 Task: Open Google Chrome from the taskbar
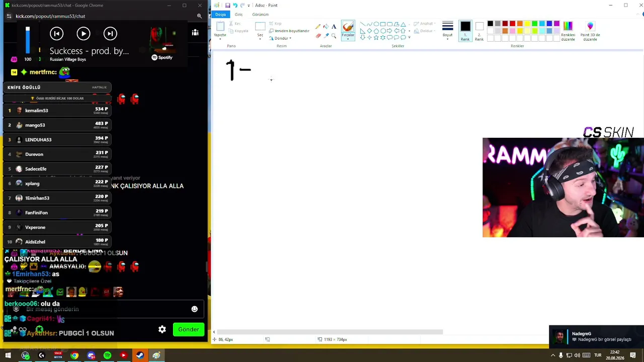coord(74,355)
